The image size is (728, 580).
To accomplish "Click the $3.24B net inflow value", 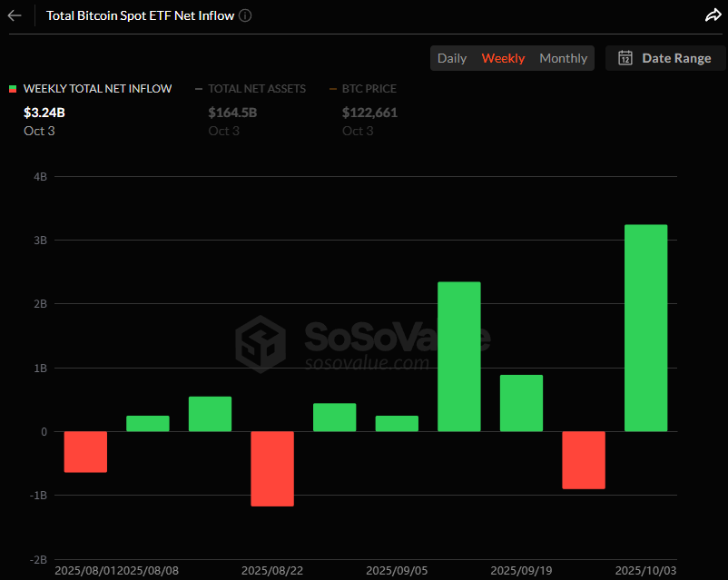I will pyautogui.click(x=44, y=113).
